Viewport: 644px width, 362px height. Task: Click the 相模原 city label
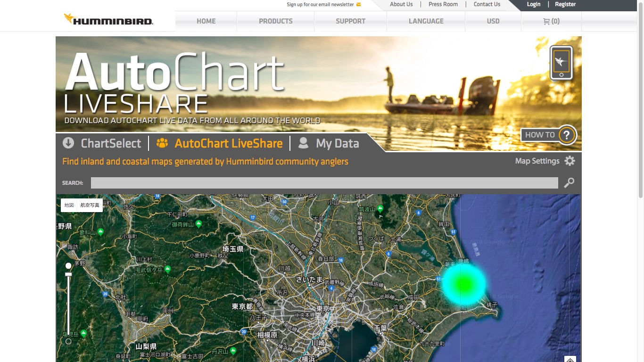pos(267,335)
